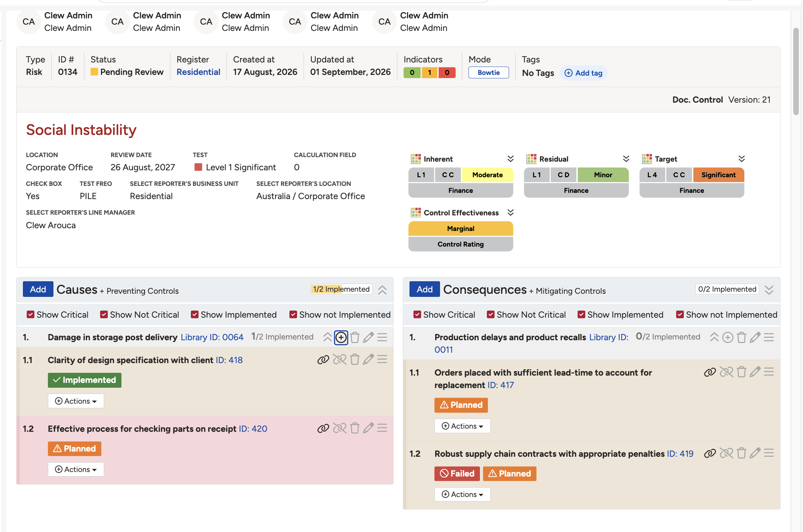This screenshot has width=803, height=532.
Task: Add control to Production delays consequence
Action: tap(728, 337)
